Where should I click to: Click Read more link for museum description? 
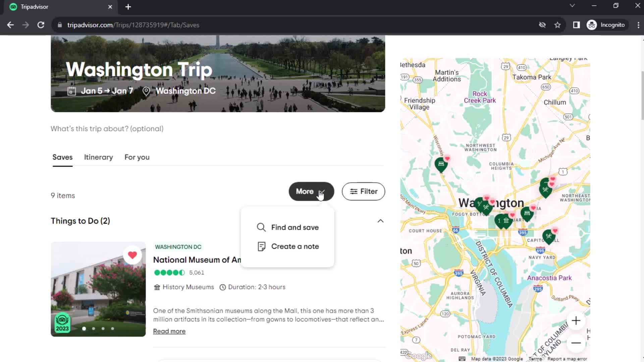(x=169, y=331)
